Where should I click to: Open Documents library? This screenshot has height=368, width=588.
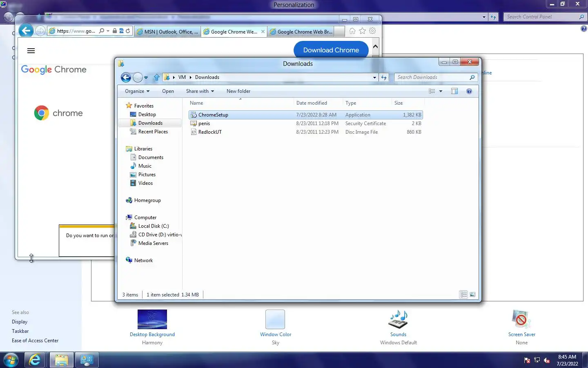[151, 157]
